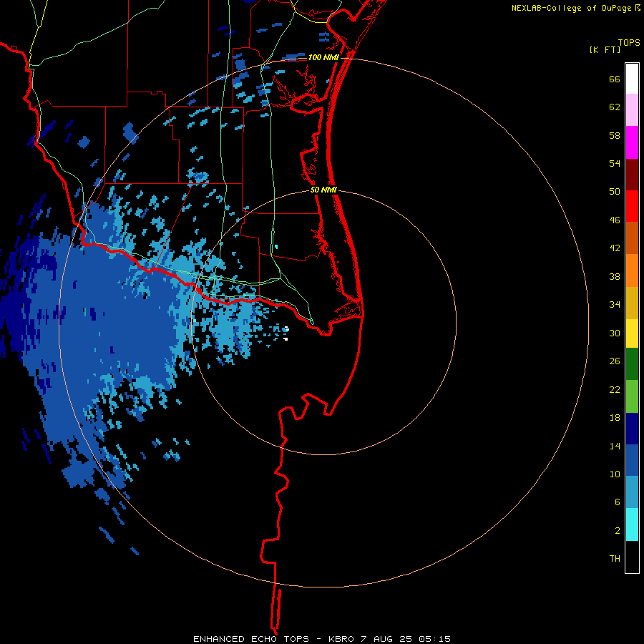
Task: Select the black TH threshold legend swatch
Action: [632, 557]
